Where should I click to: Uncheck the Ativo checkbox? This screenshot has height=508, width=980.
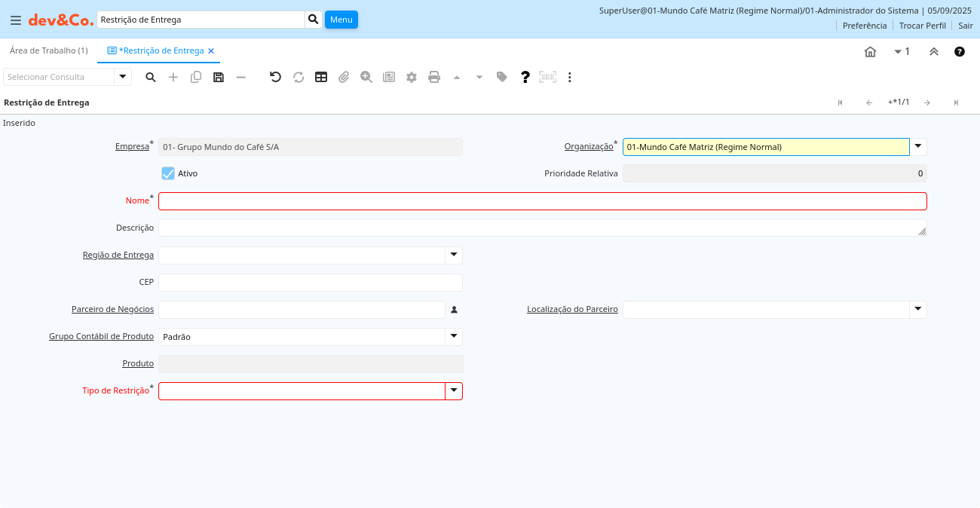(x=168, y=173)
